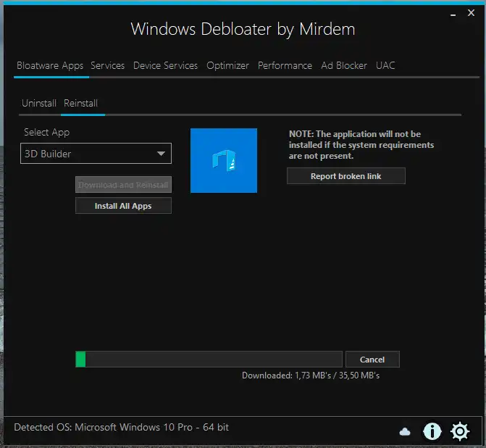Open the UAC tab
This screenshot has height=448, width=486.
pyautogui.click(x=385, y=66)
